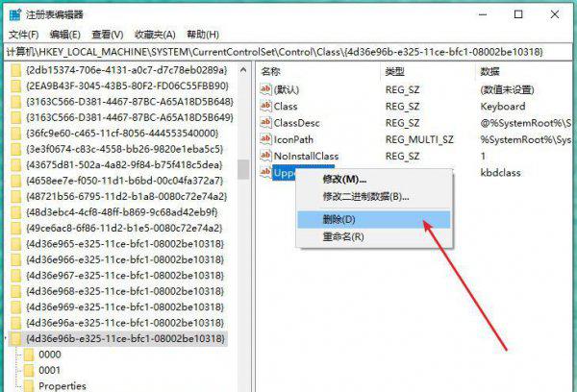Open the 文件(F) menu
The height and width of the screenshot is (392, 577).
pyautogui.click(x=23, y=35)
